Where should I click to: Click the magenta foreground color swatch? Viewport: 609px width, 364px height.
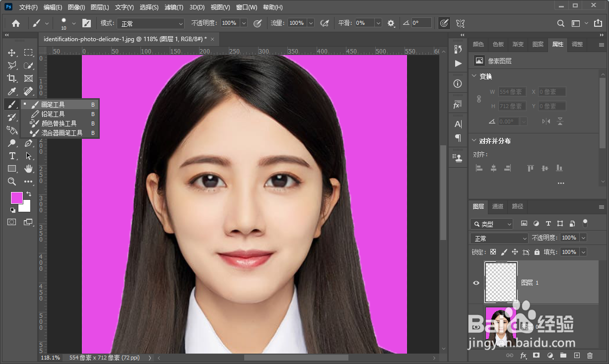(x=17, y=197)
